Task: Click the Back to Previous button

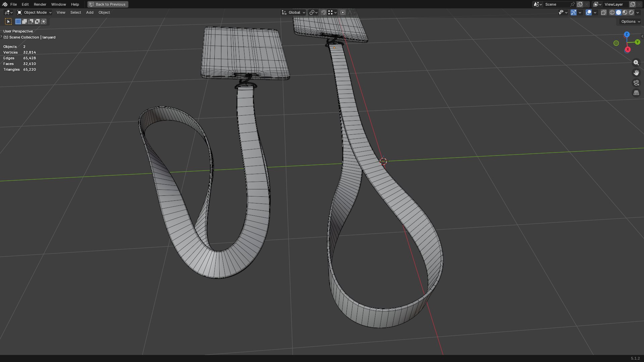Action: pos(108,4)
